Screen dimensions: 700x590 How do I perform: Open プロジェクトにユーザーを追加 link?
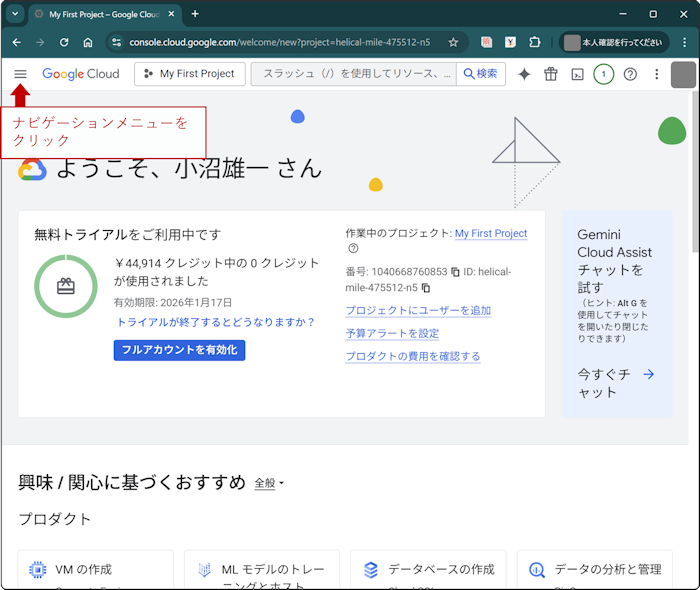click(418, 311)
